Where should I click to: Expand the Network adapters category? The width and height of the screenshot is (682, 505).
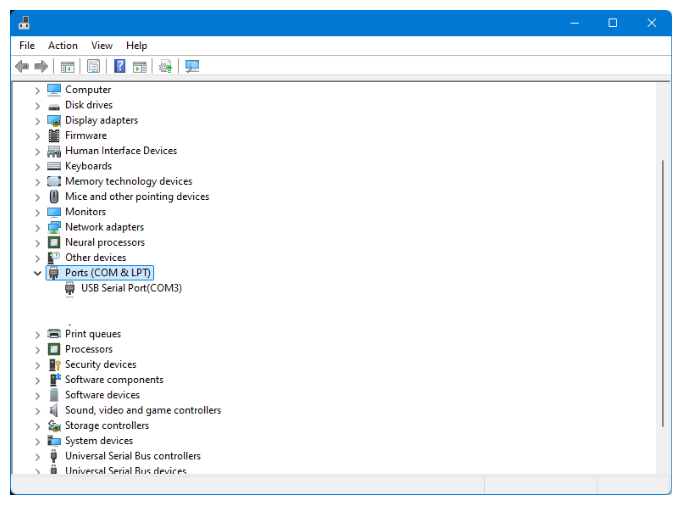[x=38, y=227]
